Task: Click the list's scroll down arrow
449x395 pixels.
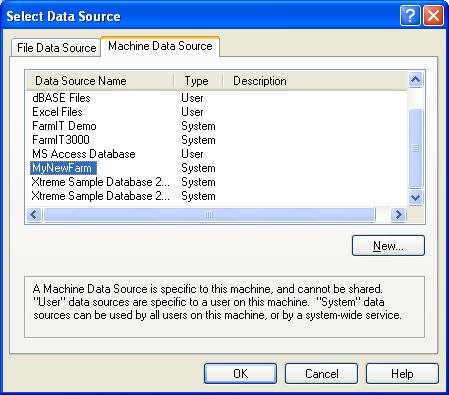Action: coord(415,198)
